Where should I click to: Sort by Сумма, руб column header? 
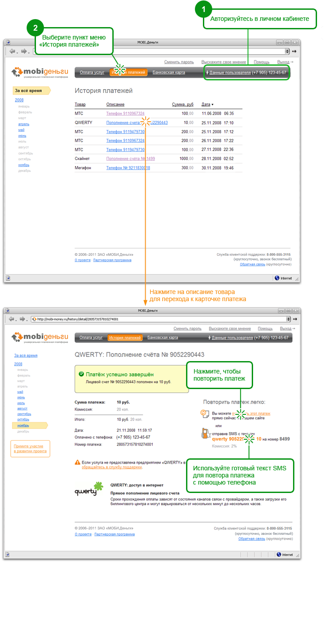182,104
